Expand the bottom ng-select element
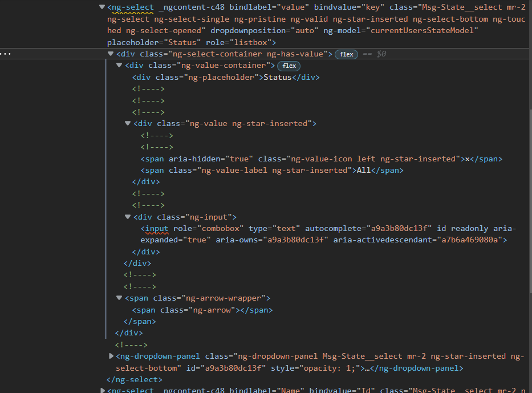This screenshot has height=393, width=532. (x=101, y=390)
